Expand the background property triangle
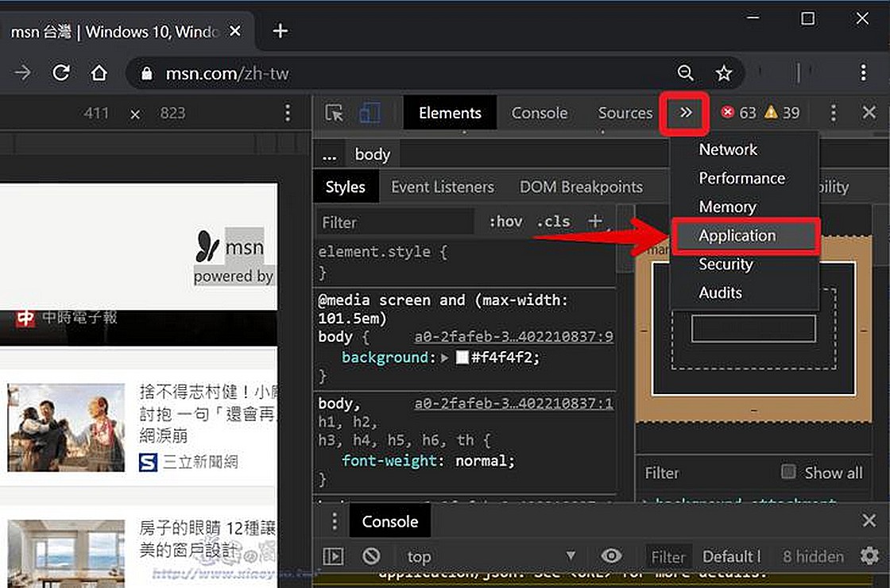The image size is (890, 588). [x=444, y=358]
